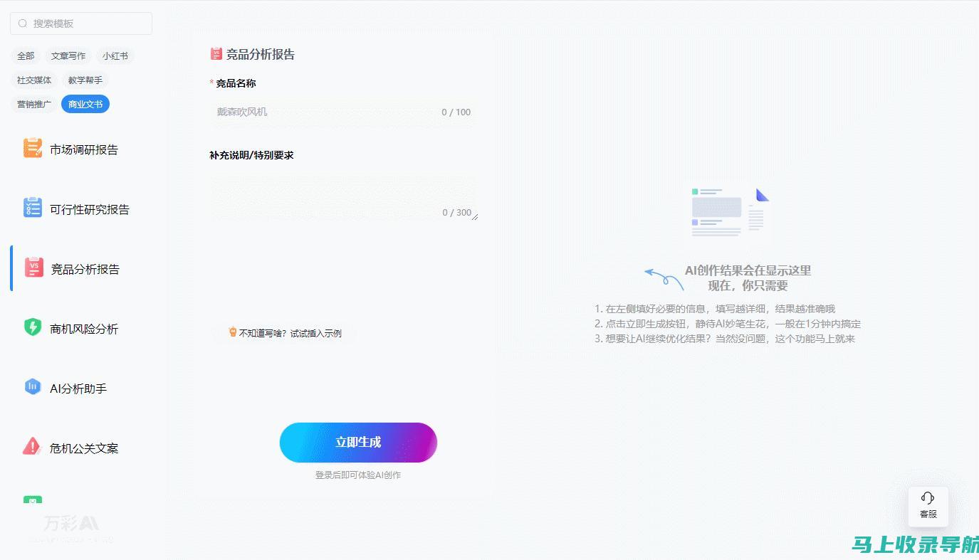This screenshot has width=979, height=560.
Task: Click instruction line 3 about 继续优化结果
Action: 725,339
